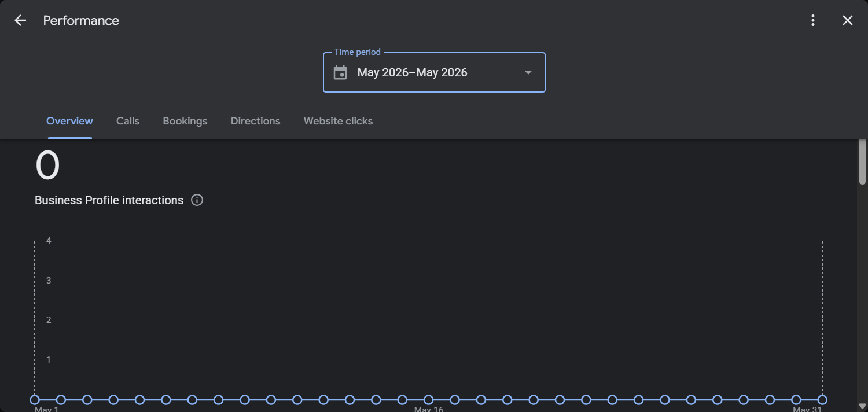Click the calendar icon in Time period
The image size is (868, 412).
340,72
